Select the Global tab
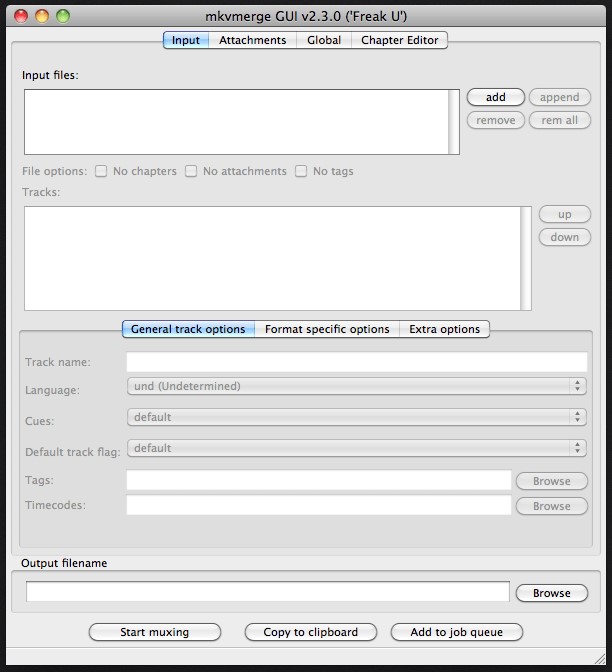 [x=324, y=40]
